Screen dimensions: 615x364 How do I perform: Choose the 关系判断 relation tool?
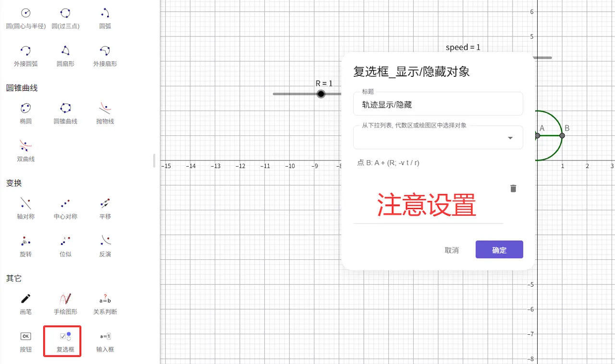tap(105, 303)
